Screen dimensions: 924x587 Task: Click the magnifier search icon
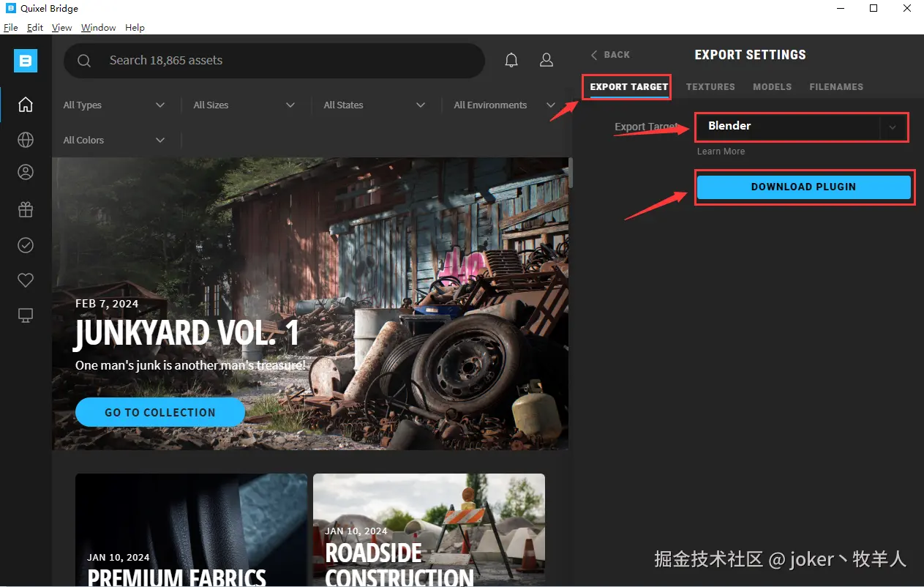click(84, 61)
